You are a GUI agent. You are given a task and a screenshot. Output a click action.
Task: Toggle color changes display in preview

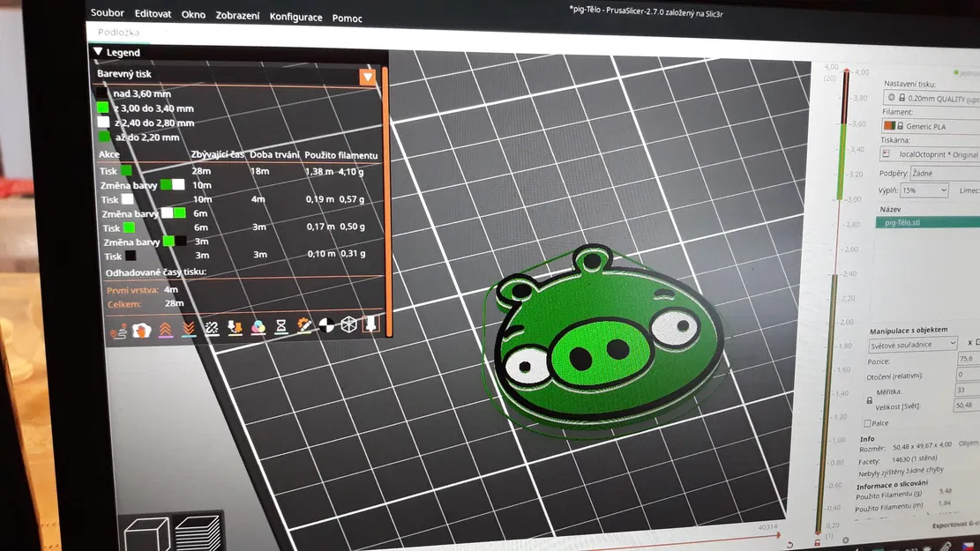[x=258, y=326]
